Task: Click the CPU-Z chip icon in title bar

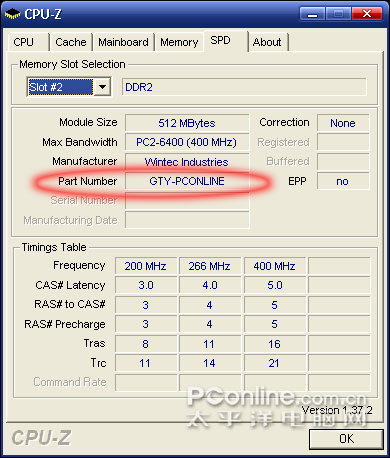Action: coord(13,14)
